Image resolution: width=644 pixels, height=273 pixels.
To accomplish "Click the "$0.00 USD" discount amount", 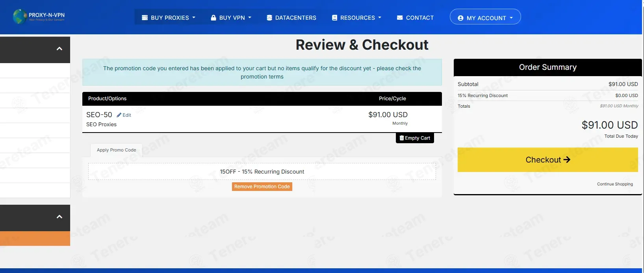I will pyautogui.click(x=627, y=95).
